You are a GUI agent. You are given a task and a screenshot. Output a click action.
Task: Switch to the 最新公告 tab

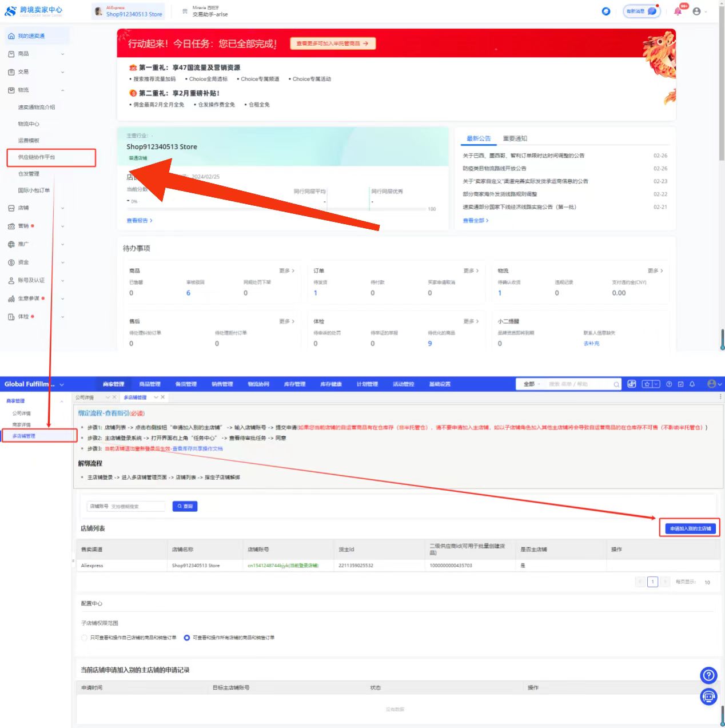pos(479,138)
